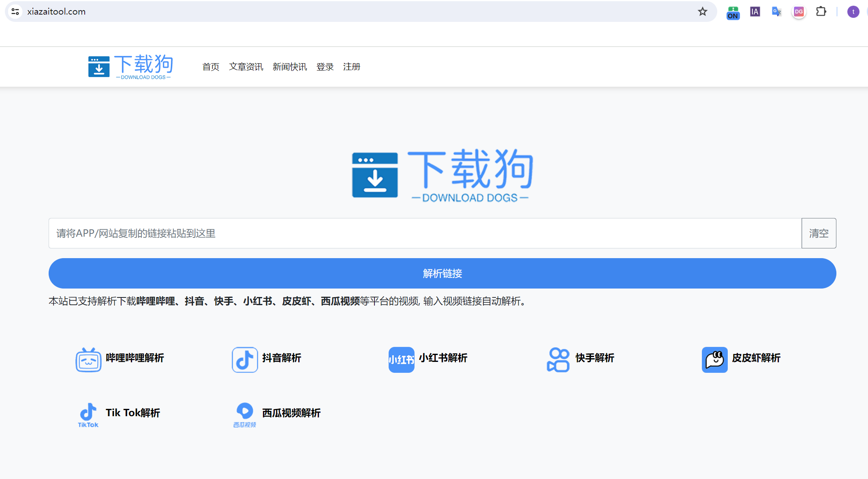Open 西瓜视频解析 link
868x479 pixels.
coord(291,413)
